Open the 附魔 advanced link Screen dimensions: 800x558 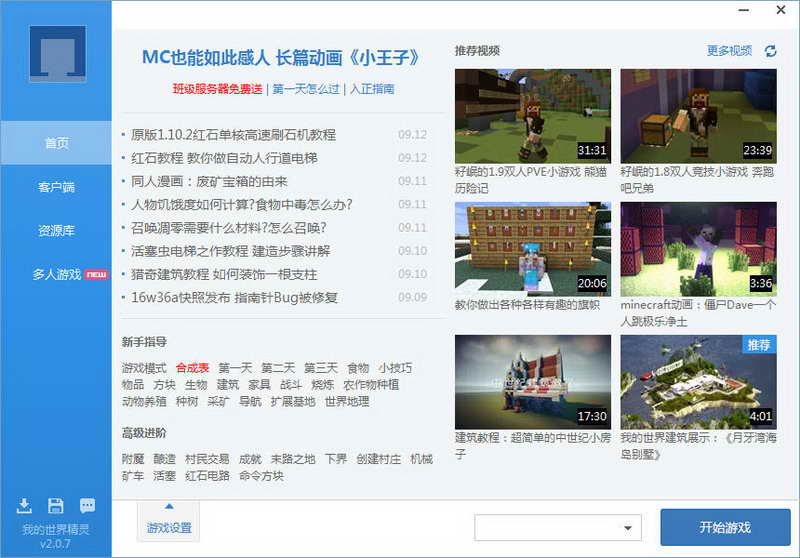[x=133, y=459]
